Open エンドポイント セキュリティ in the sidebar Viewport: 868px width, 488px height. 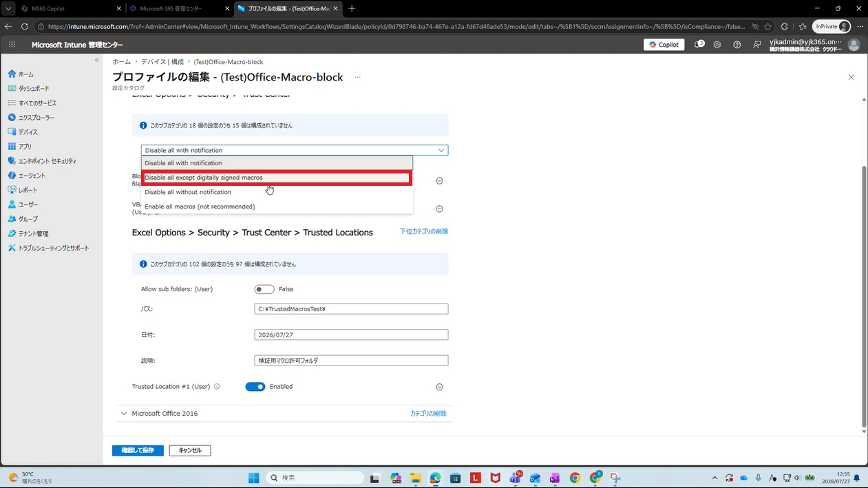point(42,161)
